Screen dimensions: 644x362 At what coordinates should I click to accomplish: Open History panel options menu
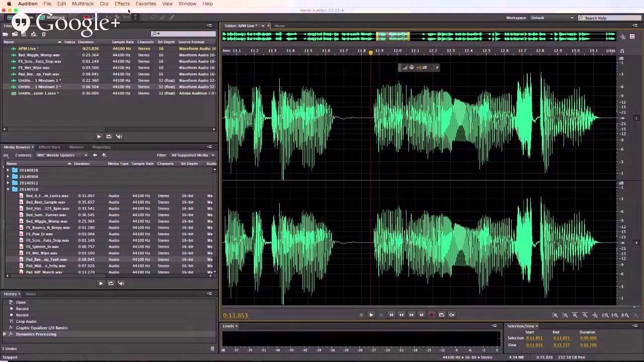click(x=210, y=294)
